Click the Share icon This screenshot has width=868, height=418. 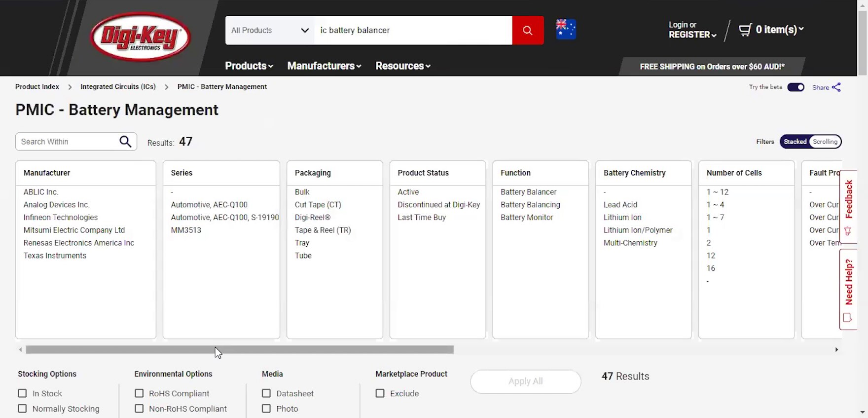[836, 87]
